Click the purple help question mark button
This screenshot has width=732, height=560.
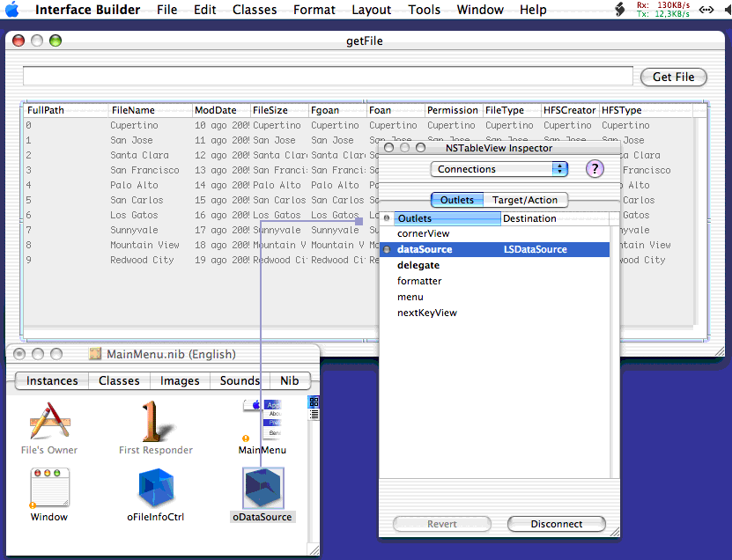coord(595,169)
